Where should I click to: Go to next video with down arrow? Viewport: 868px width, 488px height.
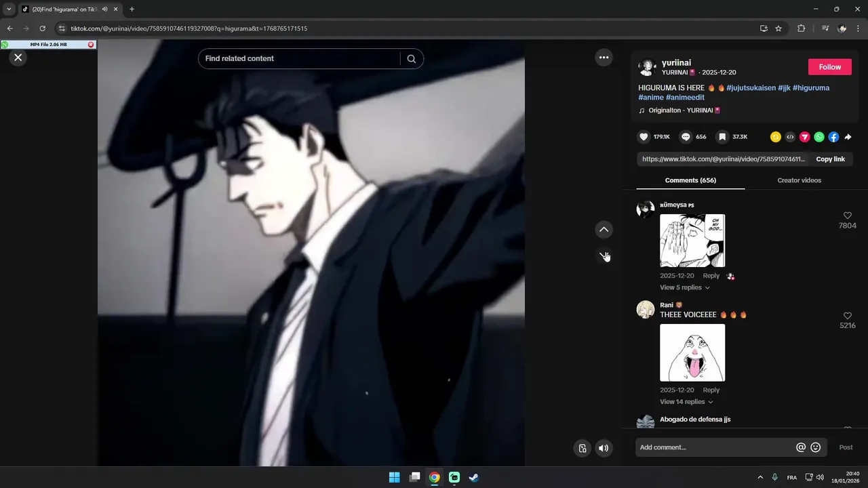point(604,256)
